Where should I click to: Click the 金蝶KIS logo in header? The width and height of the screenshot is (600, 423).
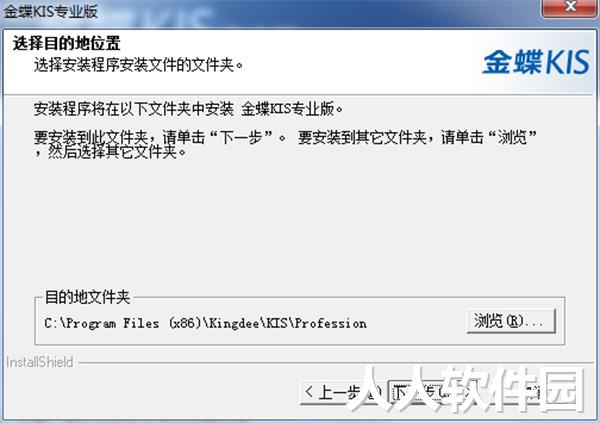[536, 62]
